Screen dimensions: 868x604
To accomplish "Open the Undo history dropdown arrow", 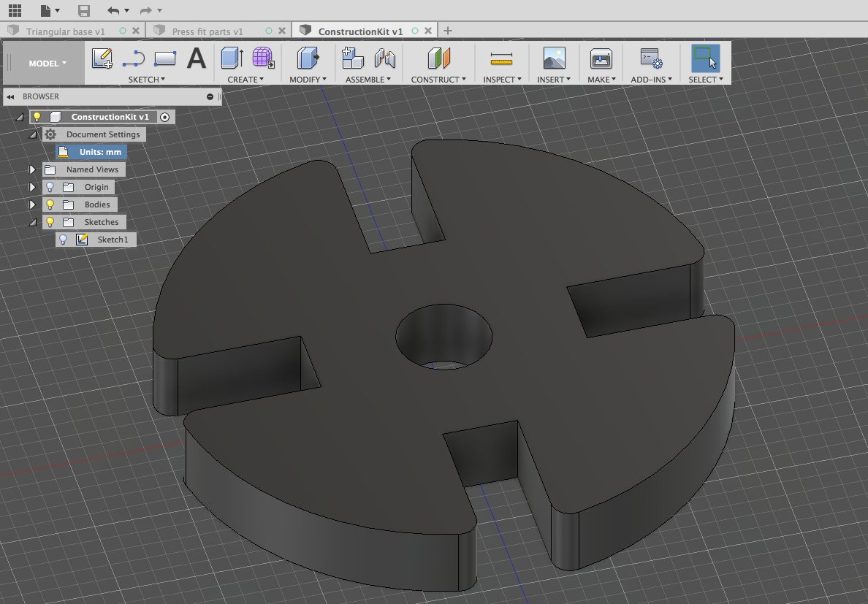I will click(127, 10).
